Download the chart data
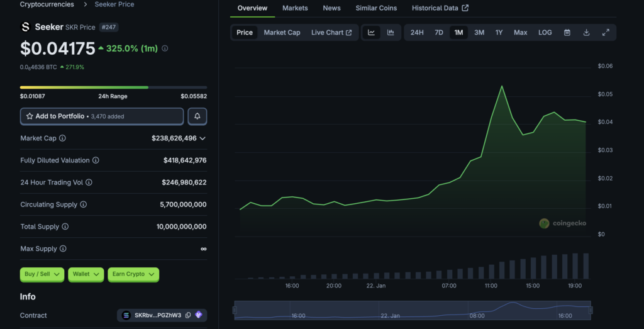The width and height of the screenshot is (644, 329). [586, 33]
